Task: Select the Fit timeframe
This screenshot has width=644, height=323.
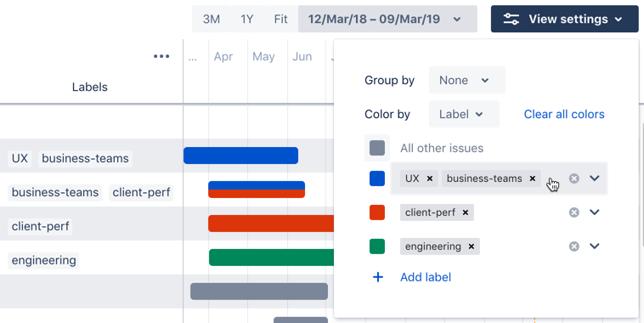Action: click(x=281, y=19)
